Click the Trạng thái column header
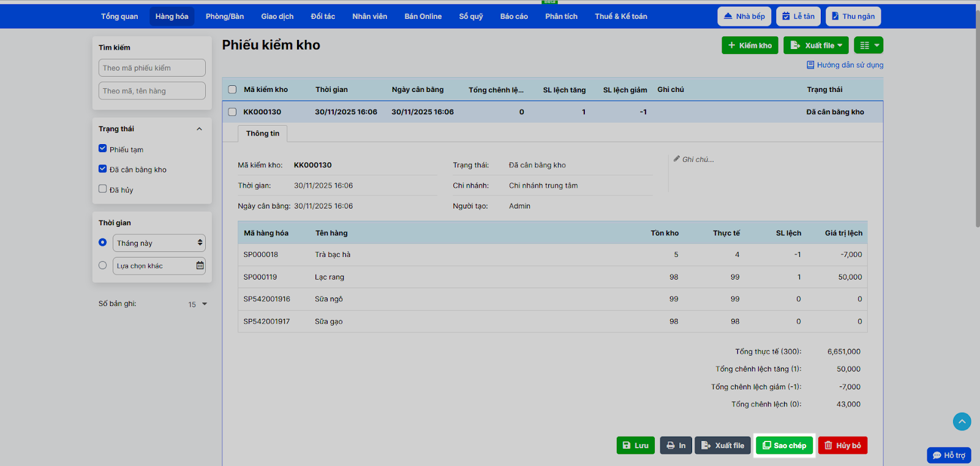Viewport: 980px width, 466px height. [x=824, y=90]
